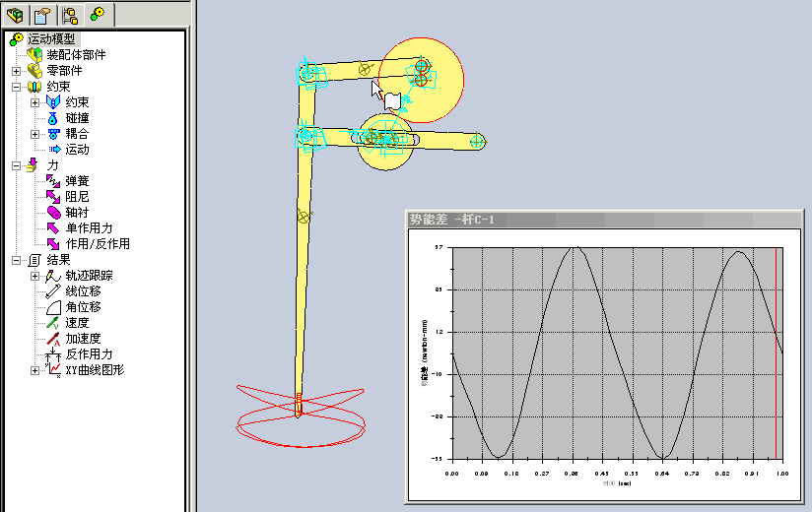The height and width of the screenshot is (512, 812).
Task: Switch to the ConfigurationManager tab
Action: (x=70, y=15)
